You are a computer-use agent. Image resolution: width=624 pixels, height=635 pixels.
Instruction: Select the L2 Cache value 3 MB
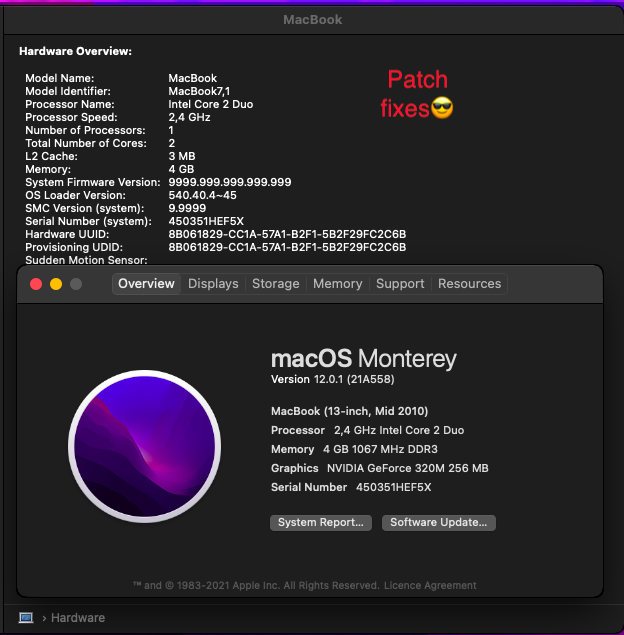pos(182,156)
